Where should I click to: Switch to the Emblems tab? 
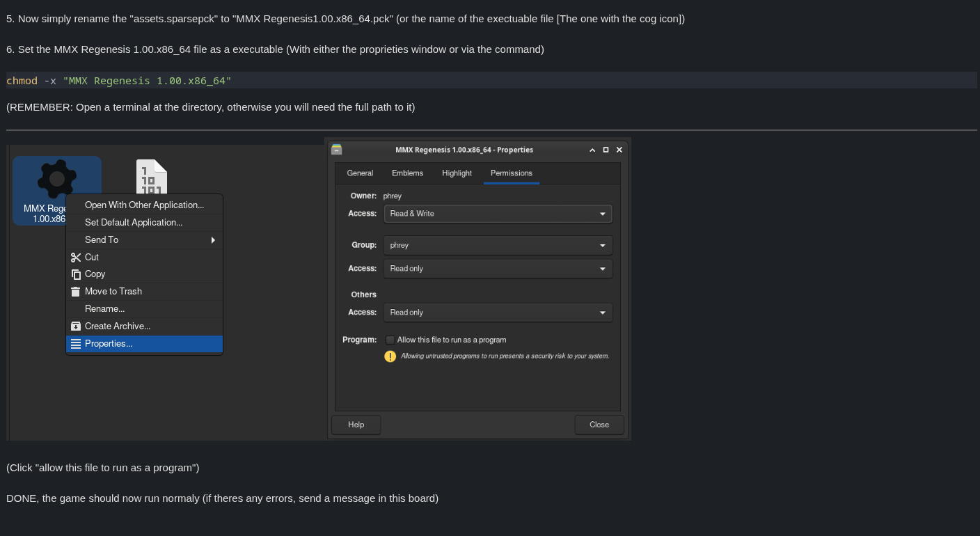[x=408, y=173]
